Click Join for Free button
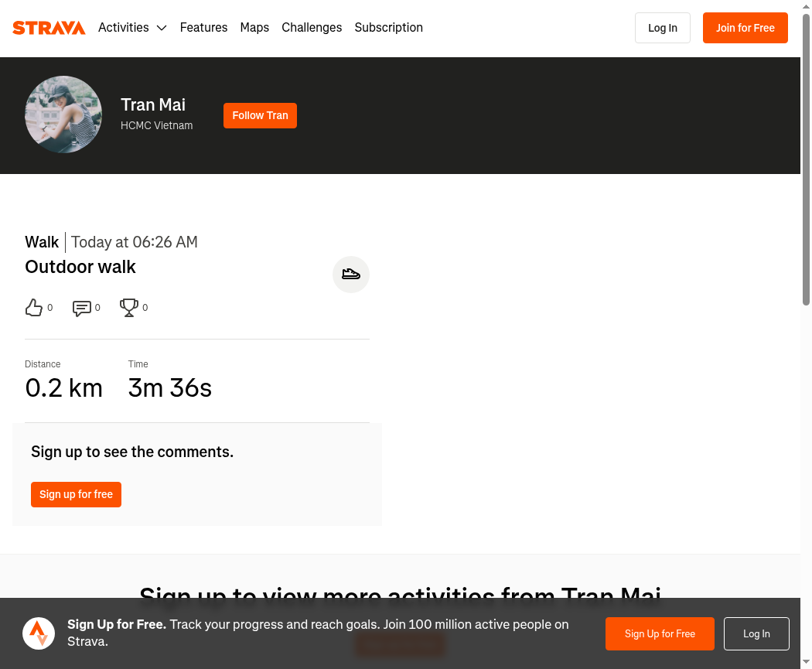812x669 pixels. click(745, 28)
